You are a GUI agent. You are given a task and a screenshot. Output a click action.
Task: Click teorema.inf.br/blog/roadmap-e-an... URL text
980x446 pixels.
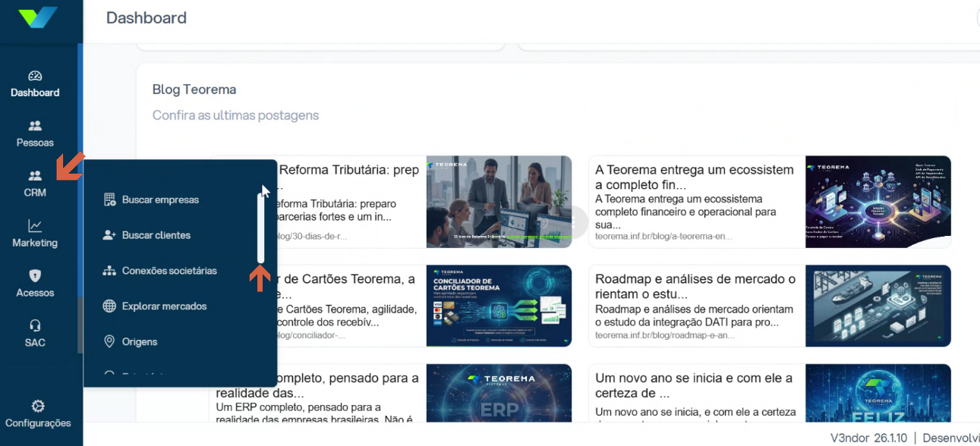click(663, 334)
